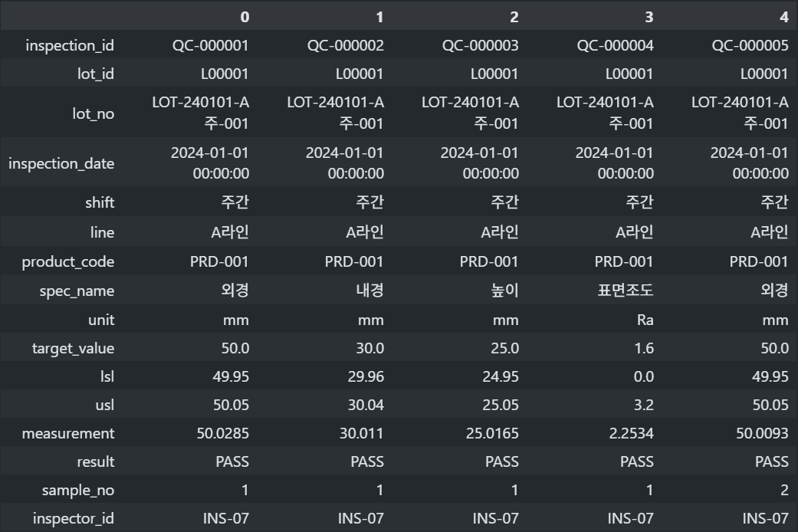Select the sample_no cell showing 2
The height and width of the screenshot is (532, 798).
click(783, 490)
